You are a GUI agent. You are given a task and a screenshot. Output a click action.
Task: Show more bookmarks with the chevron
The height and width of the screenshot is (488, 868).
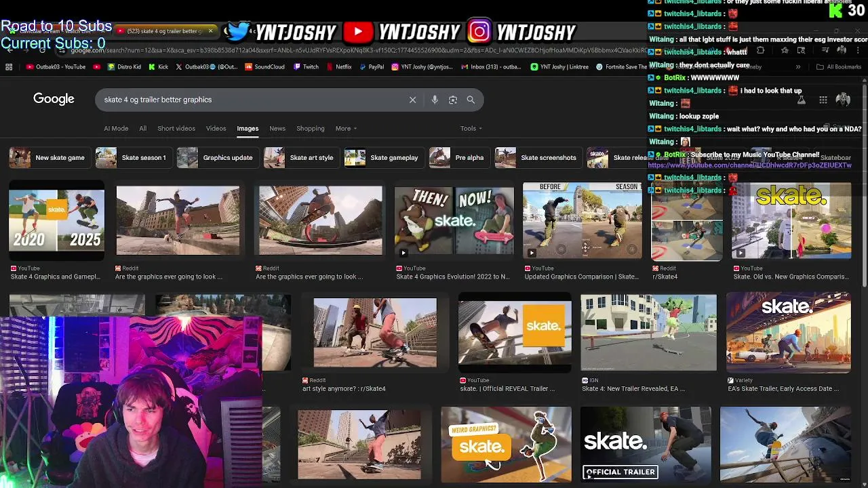(x=798, y=67)
